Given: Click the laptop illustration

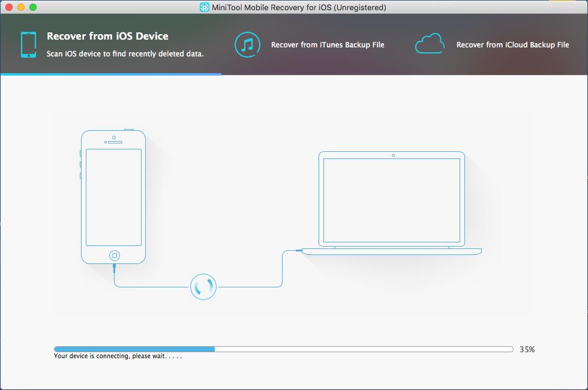Looking at the screenshot, I should [x=391, y=203].
